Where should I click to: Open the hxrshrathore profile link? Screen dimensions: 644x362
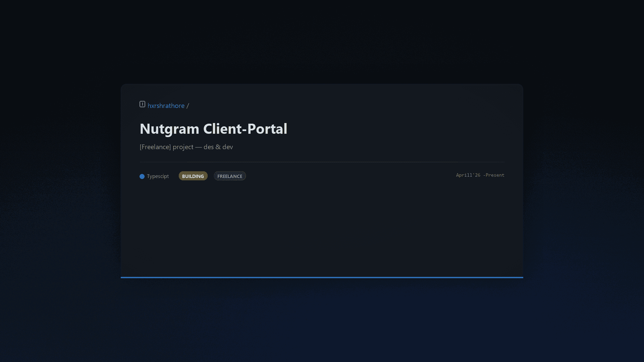[x=166, y=106]
